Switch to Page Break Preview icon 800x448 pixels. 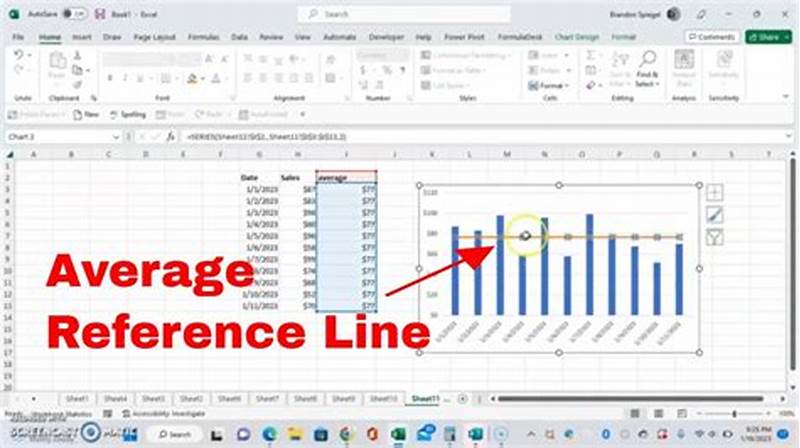click(682, 414)
